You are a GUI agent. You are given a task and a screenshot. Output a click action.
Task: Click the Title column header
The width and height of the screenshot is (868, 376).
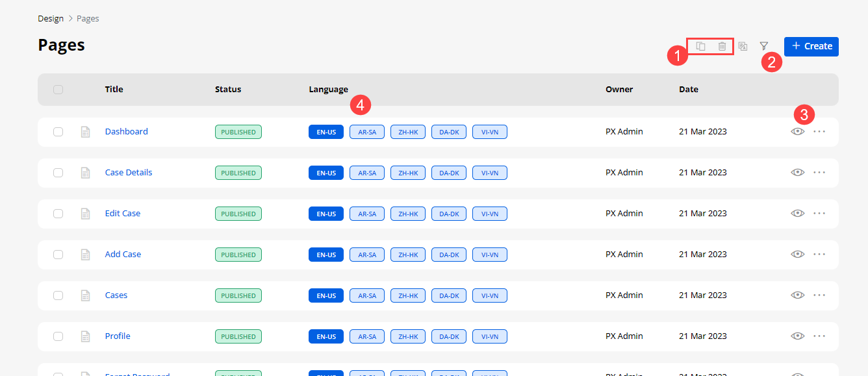[x=114, y=89]
